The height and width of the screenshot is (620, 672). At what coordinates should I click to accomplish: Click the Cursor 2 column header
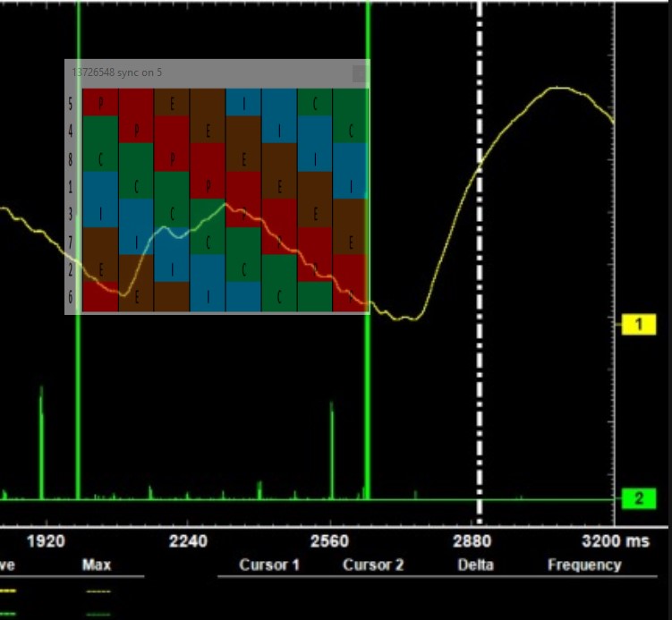(372, 565)
